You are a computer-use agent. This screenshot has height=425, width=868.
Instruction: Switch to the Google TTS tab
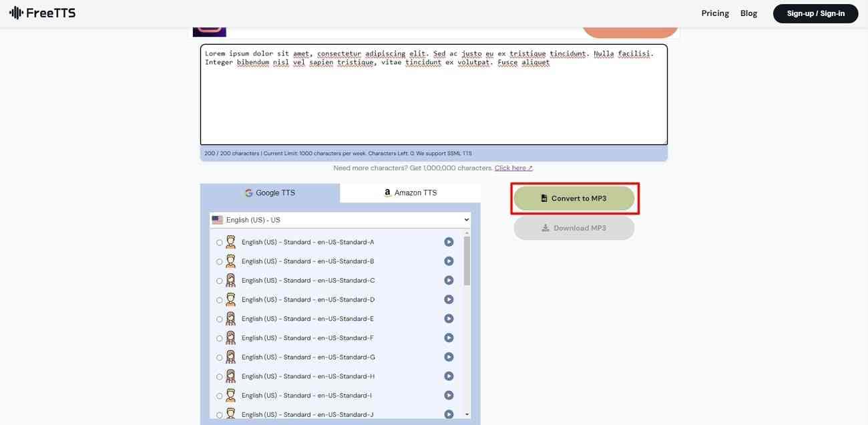[x=270, y=192]
